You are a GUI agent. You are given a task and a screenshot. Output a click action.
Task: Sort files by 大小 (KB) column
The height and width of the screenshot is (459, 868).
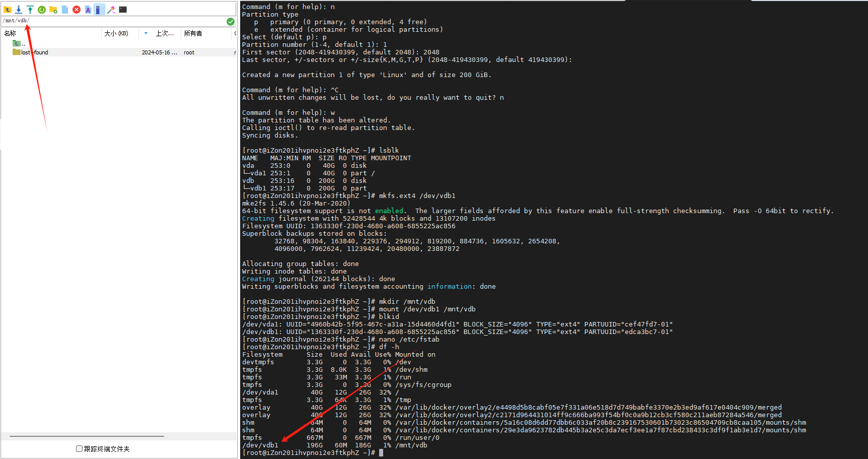(x=116, y=34)
